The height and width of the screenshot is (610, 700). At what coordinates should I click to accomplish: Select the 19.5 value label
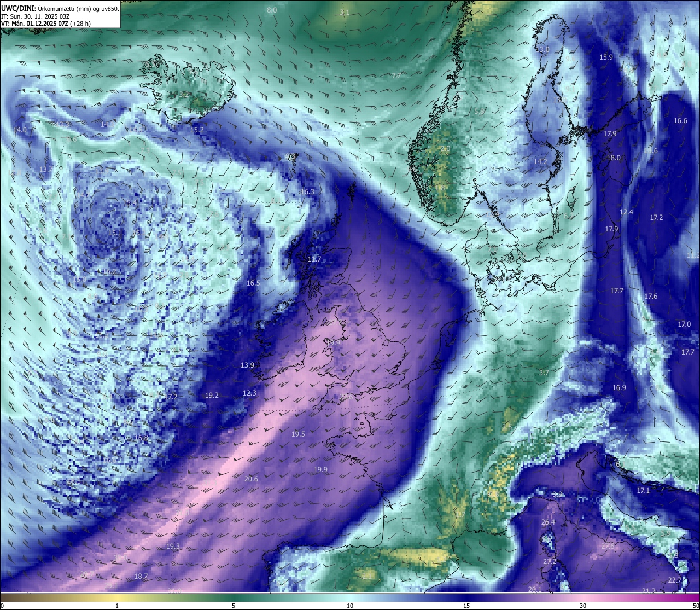click(x=298, y=434)
